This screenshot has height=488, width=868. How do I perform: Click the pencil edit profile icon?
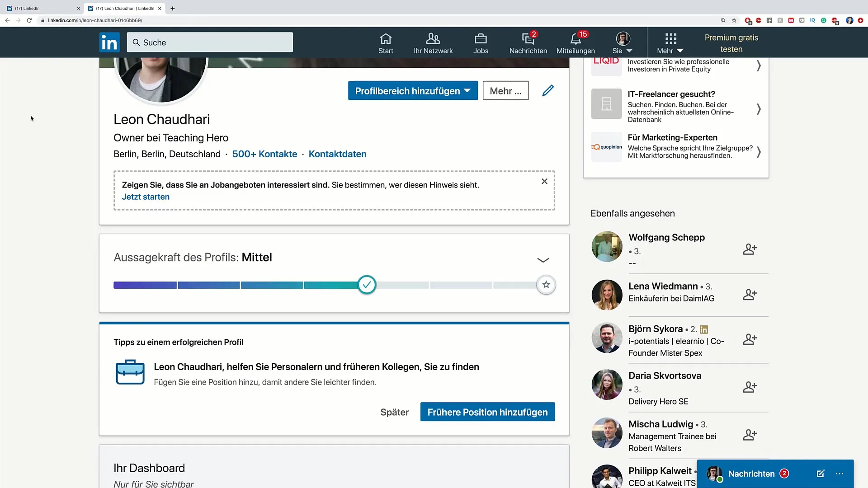548,91
